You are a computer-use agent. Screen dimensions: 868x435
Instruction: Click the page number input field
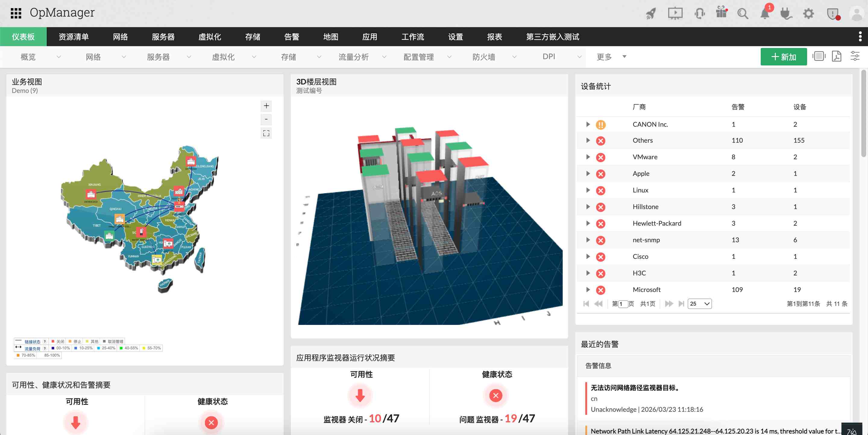pyautogui.click(x=624, y=303)
